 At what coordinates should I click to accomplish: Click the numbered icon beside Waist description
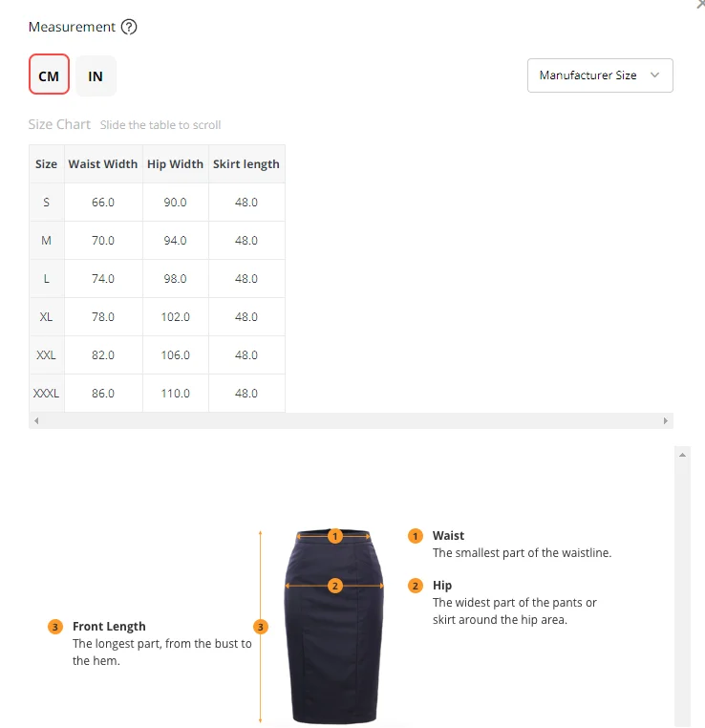416,536
